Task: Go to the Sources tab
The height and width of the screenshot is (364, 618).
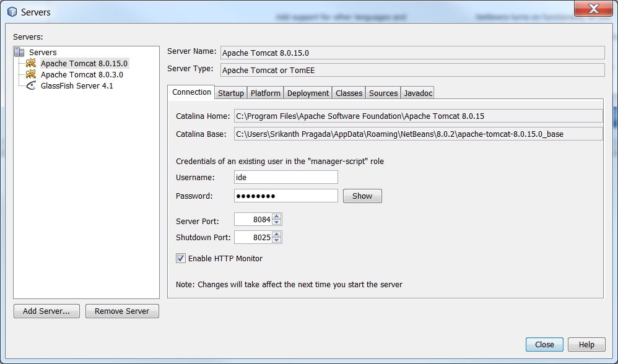Action: tap(383, 93)
